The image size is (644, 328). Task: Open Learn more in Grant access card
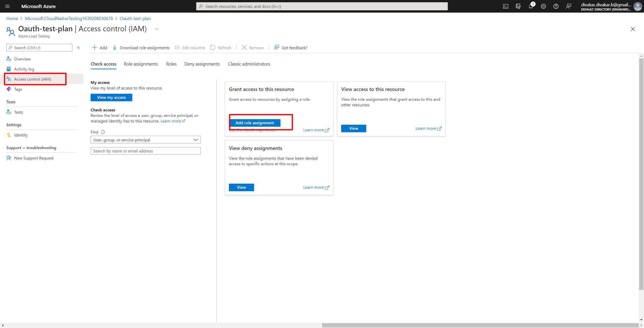(x=316, y=130)
